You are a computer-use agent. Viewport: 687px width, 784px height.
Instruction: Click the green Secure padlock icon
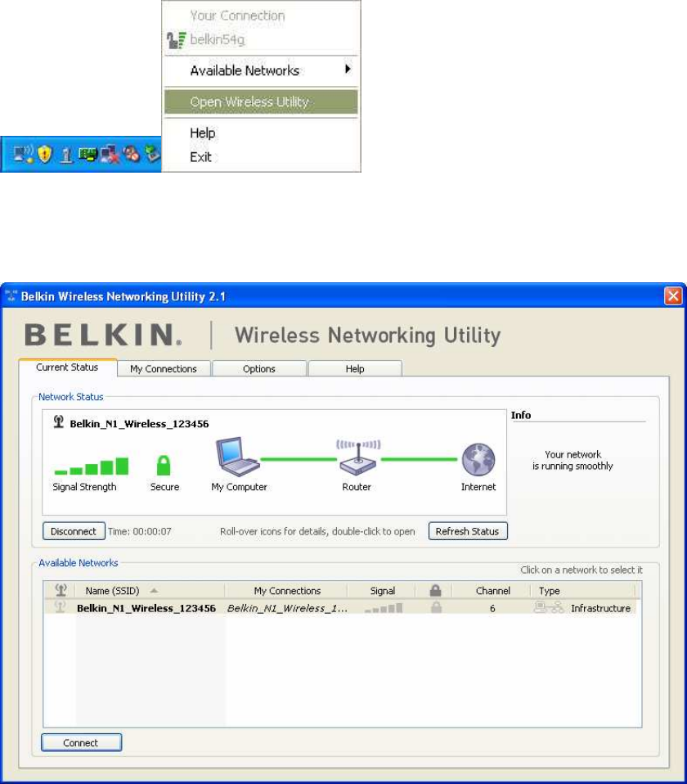(x=164, y=465)
